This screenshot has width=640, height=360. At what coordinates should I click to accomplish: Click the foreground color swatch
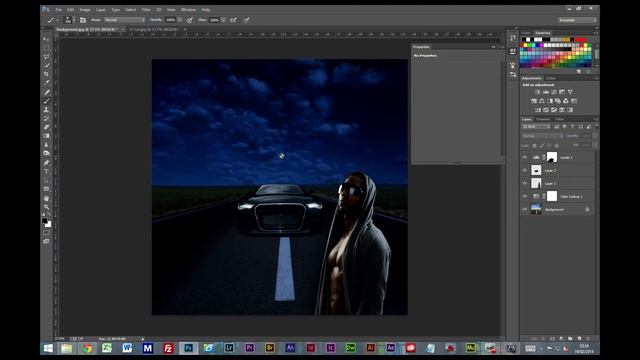coord(44,220)
